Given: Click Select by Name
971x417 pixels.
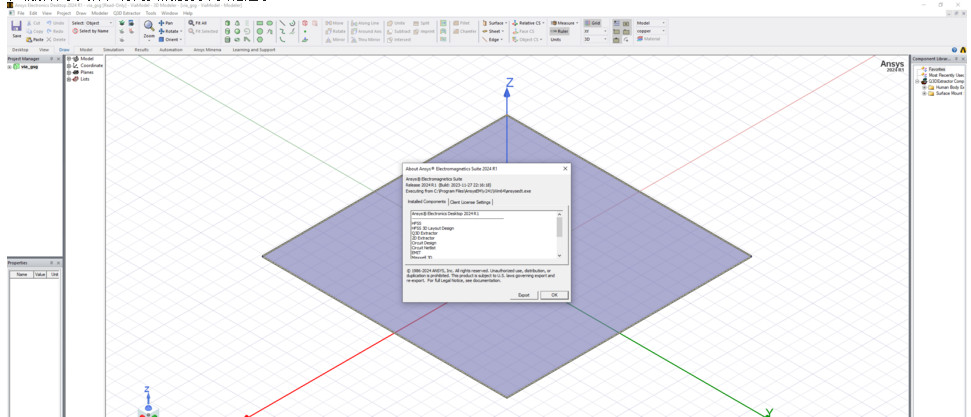Looking at the screenshot, I should click(x=90, y=31).
